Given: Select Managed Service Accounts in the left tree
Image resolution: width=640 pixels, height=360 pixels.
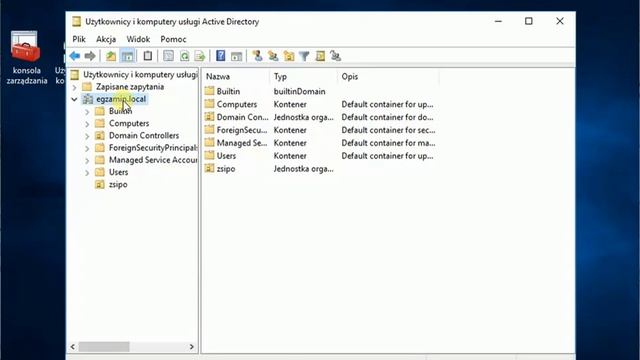Looking at the screenshot, I should pyautogui.click(x=153, y=160).
